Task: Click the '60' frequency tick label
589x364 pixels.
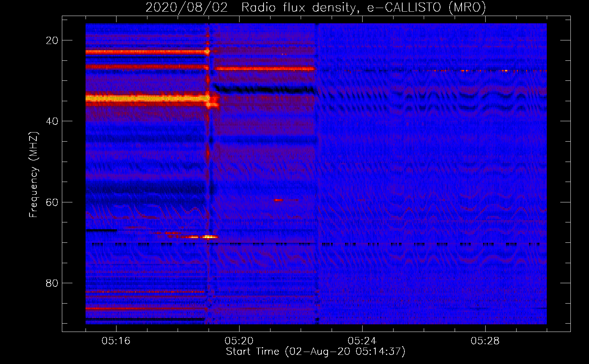Action: tap(52, 202)
